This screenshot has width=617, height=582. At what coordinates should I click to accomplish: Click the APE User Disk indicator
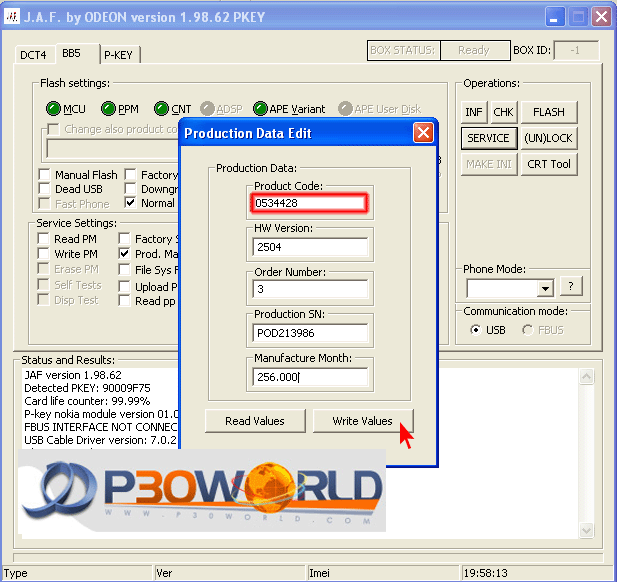[x=345, y=109]
